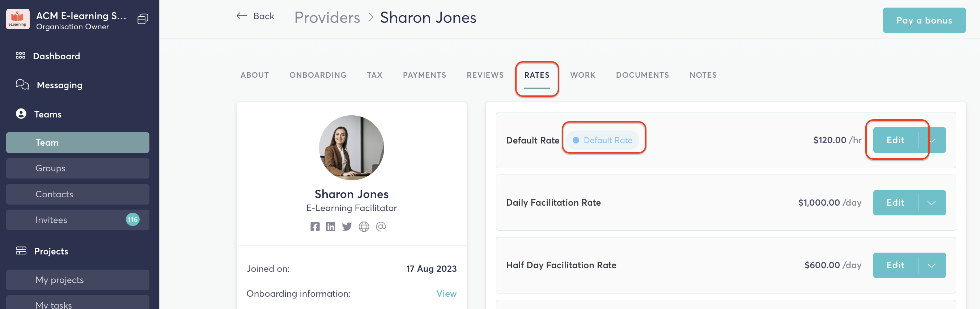The image size is (980, 309).
Task: Open the Invitees sidebar item
Action: pos(78,220)
